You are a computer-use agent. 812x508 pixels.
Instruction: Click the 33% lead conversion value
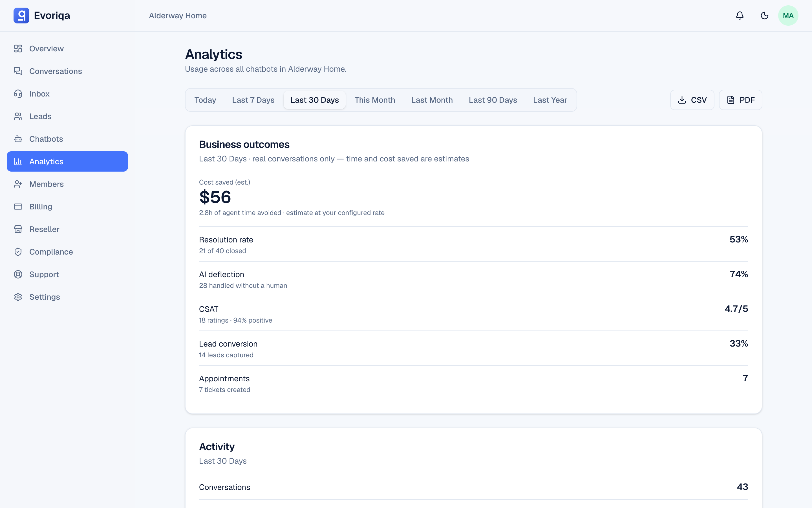click(738, 343)
